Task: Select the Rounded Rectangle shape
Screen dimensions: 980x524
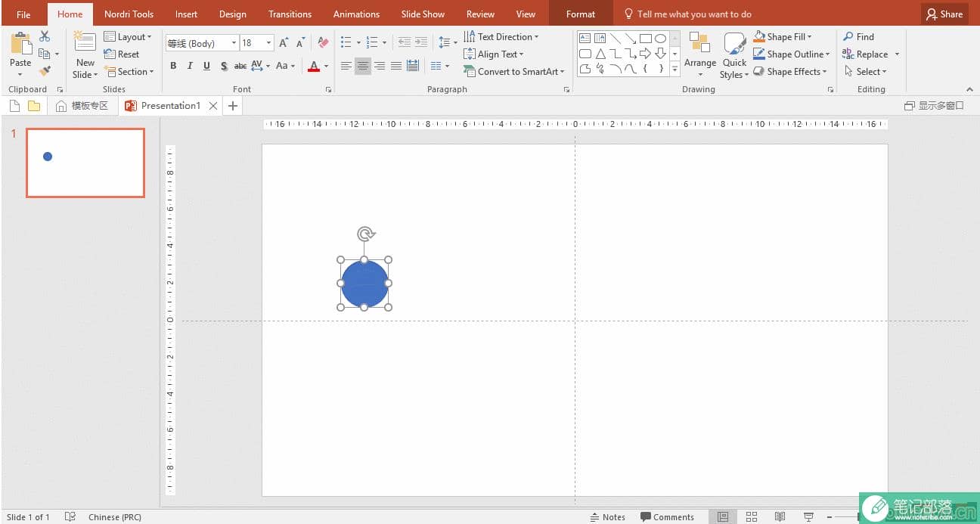Action: pos(585,54)
